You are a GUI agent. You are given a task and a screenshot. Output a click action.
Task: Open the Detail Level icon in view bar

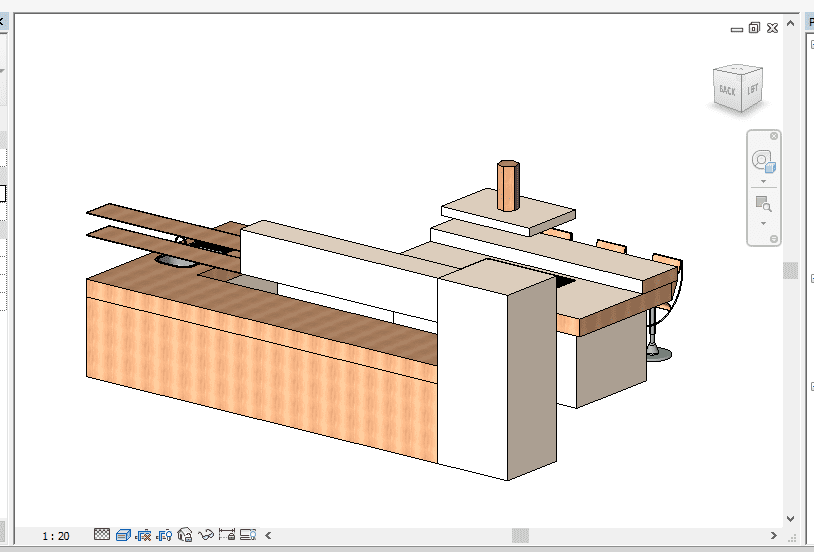(102, 535)
